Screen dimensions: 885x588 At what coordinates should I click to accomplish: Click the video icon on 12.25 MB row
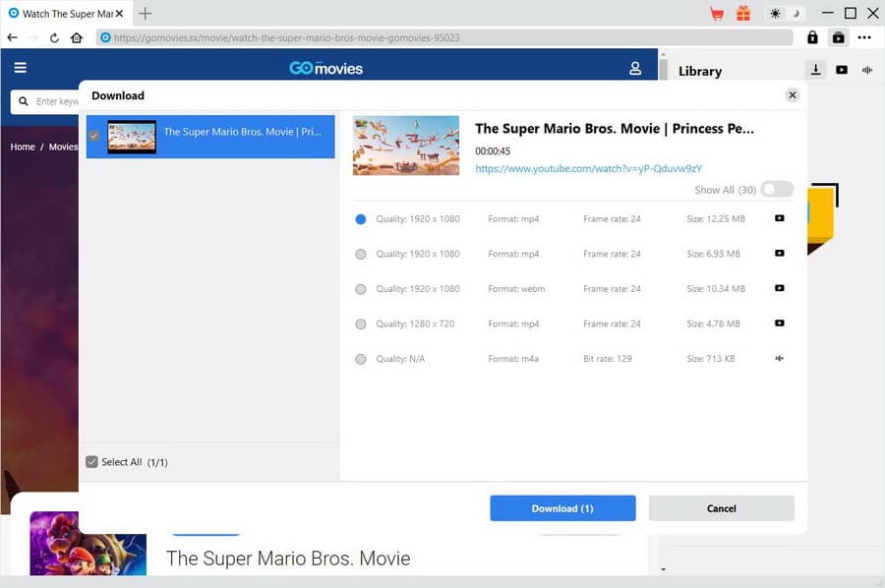[x=780, y=218]
